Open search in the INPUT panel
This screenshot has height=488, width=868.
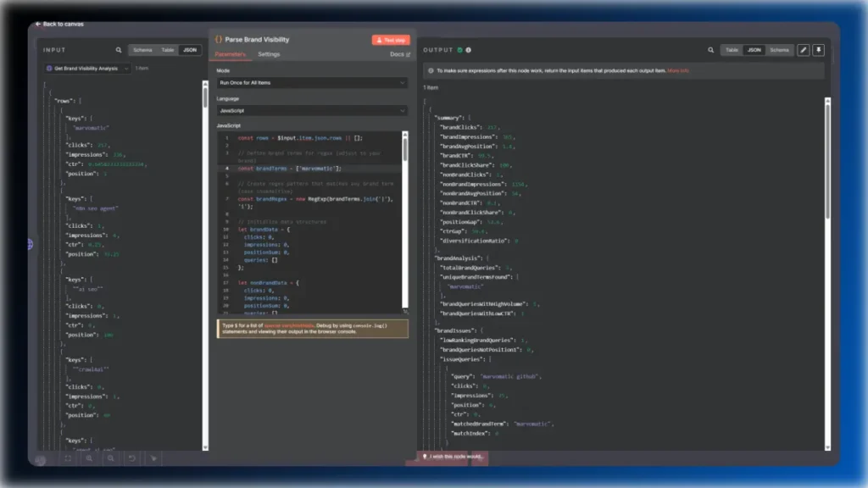coord(119,50)
